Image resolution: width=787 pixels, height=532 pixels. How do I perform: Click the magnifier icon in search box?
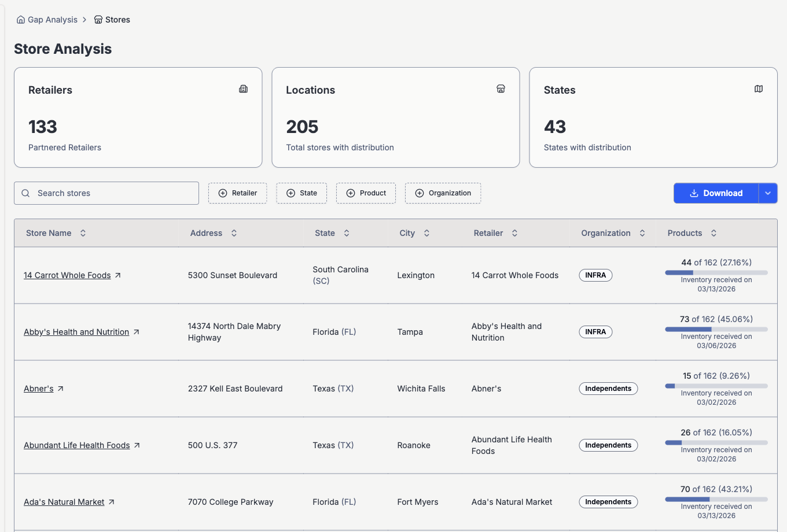(x=25, y=193)
